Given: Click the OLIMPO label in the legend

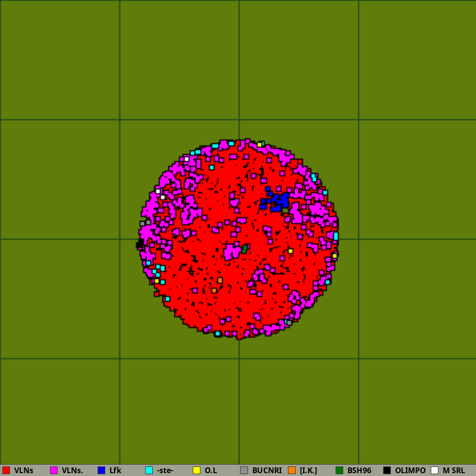Looking at the screenshot, I should 410,470.
